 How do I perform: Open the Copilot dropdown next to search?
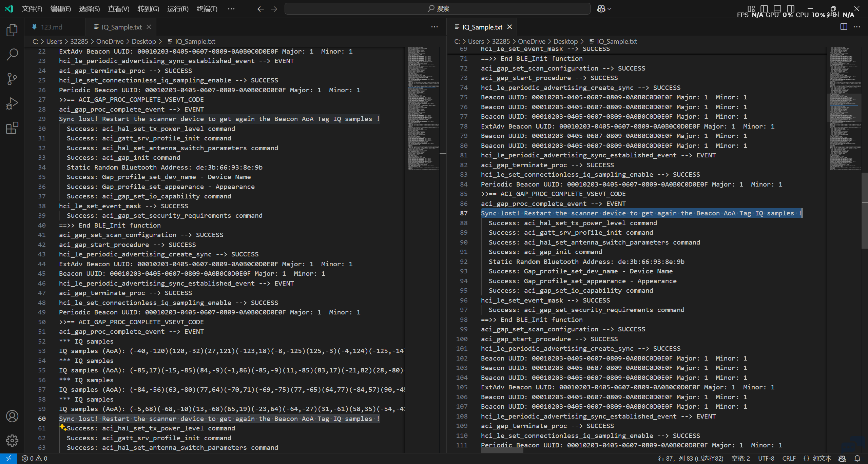[604, 9]
